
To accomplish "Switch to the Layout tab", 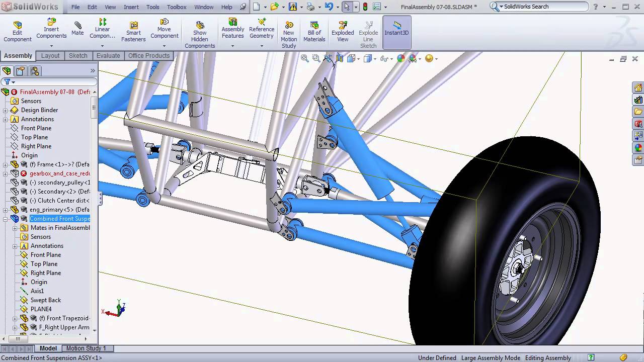I will 50,56.
